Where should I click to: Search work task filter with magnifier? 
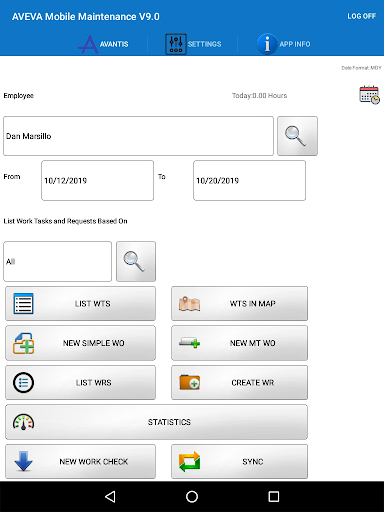click(136, 261)
